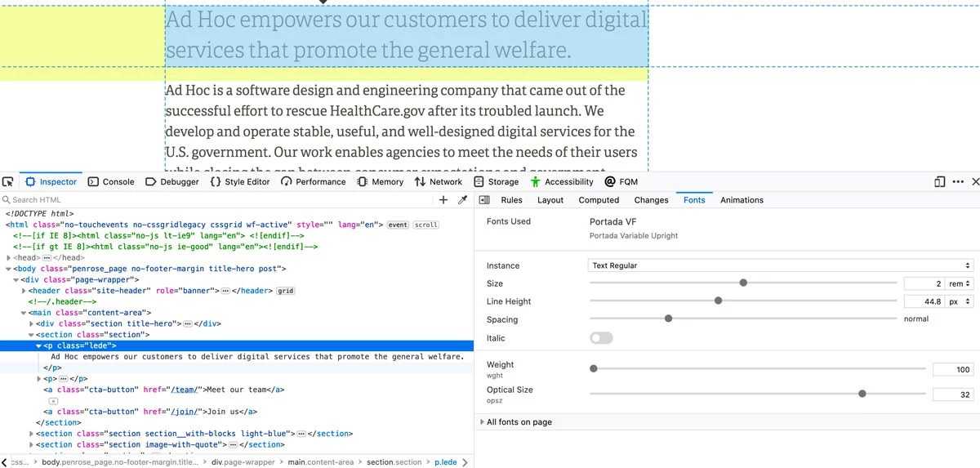Switch to the Console panel tab
980x468 pixels.
click(x=111, y=181)
